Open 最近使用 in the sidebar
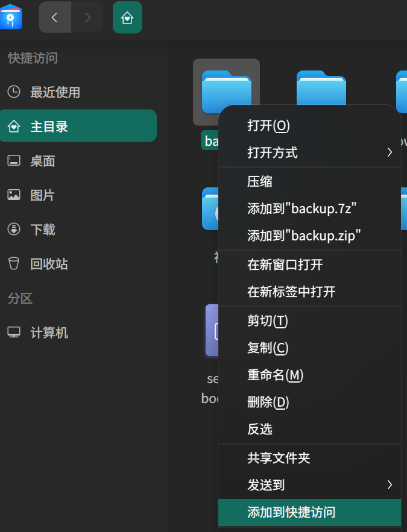Image resolution: width=407 pixels, height=532 pixels. click(x=78, y=92)
